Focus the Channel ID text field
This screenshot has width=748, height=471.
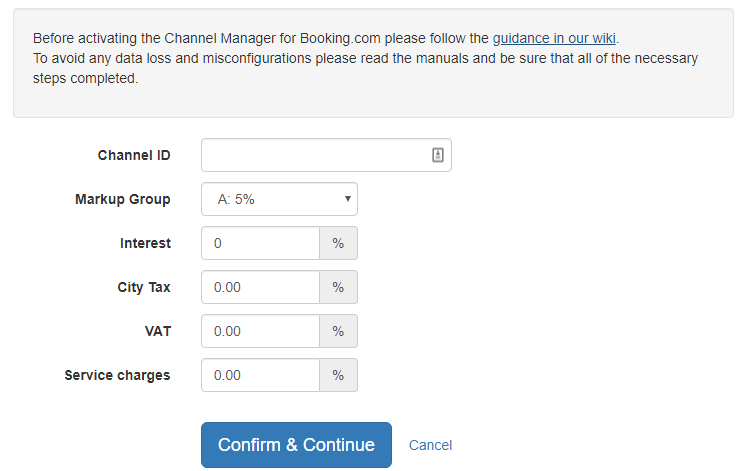326,155
